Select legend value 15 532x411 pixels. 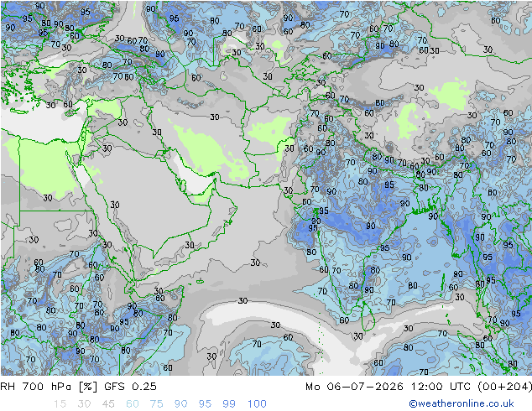pyautogui.click(x=60, y=404)
